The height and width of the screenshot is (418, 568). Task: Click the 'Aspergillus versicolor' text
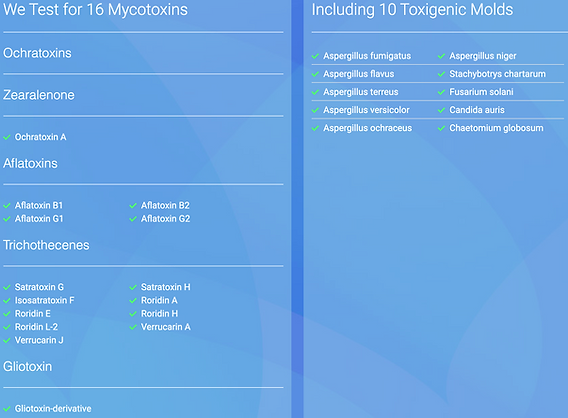click(x=366, y=110)
